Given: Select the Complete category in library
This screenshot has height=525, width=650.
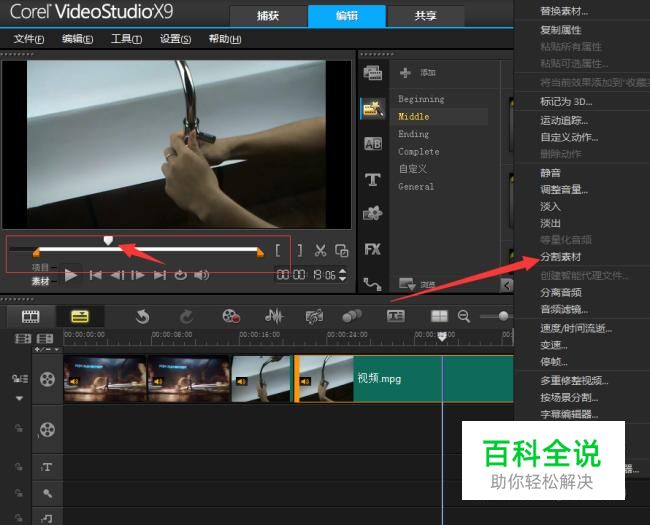Looking at the screenshot, I should [418, 151].
